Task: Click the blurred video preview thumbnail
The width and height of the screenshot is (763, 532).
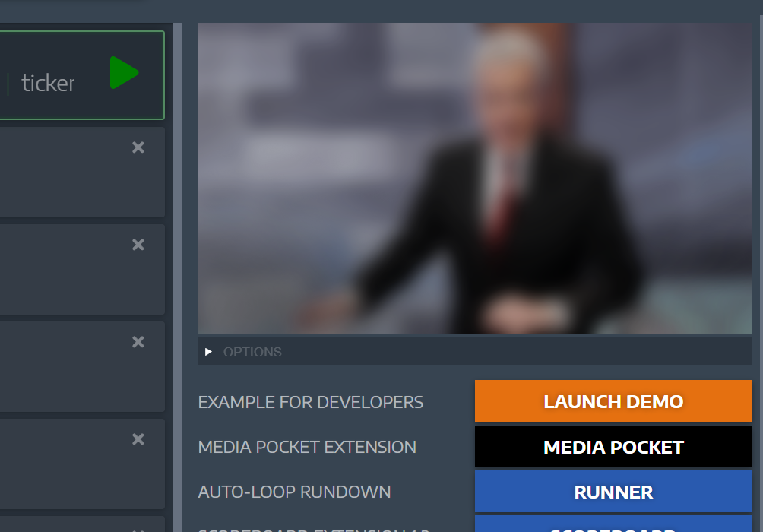Action: click(474, 179)
